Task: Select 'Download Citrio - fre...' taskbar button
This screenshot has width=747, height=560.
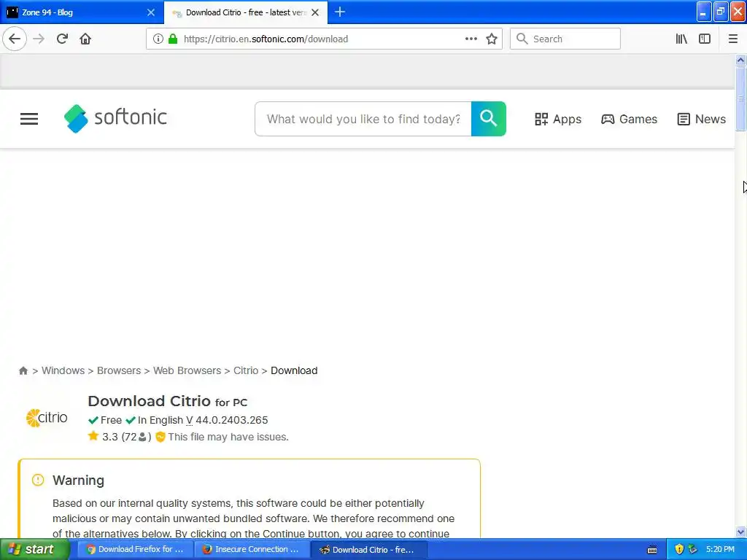Action: pos(368,549)
